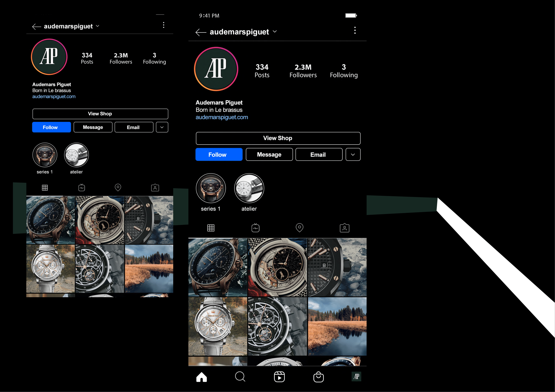Expand username chevron in right profile header
555x392 pixels.
click(275, 32)
